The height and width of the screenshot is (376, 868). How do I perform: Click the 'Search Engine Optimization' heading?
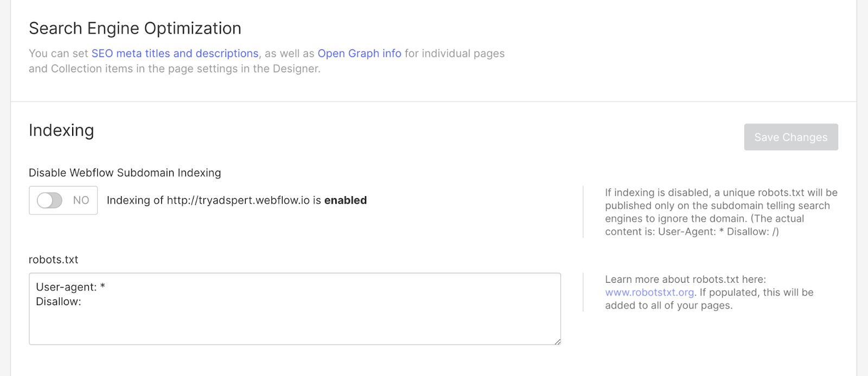(x=135, y=28)
